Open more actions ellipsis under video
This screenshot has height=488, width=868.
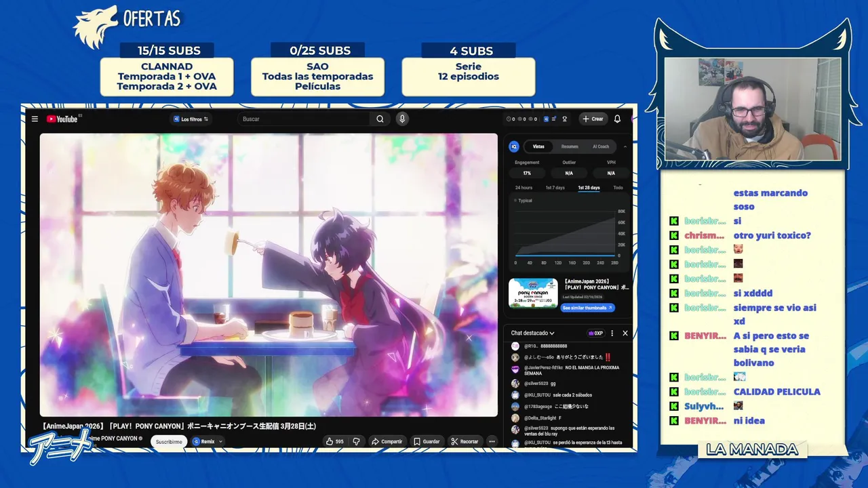coord(492,441)
